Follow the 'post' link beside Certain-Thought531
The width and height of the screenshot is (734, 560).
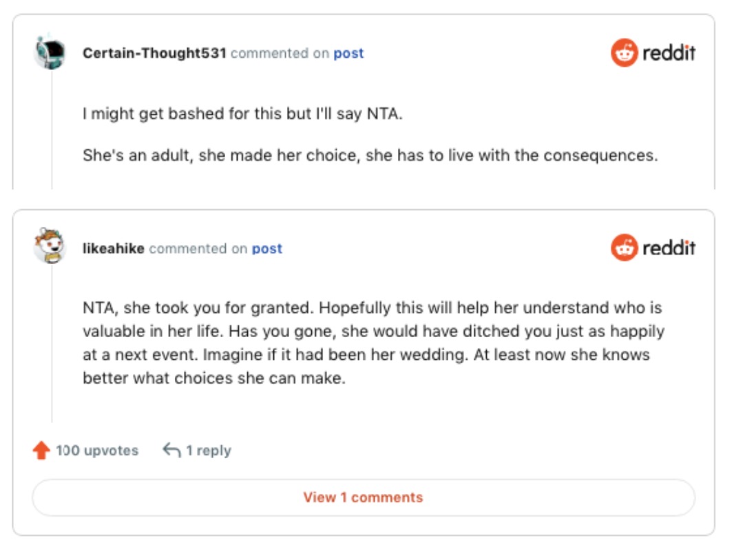coord(348,54)
